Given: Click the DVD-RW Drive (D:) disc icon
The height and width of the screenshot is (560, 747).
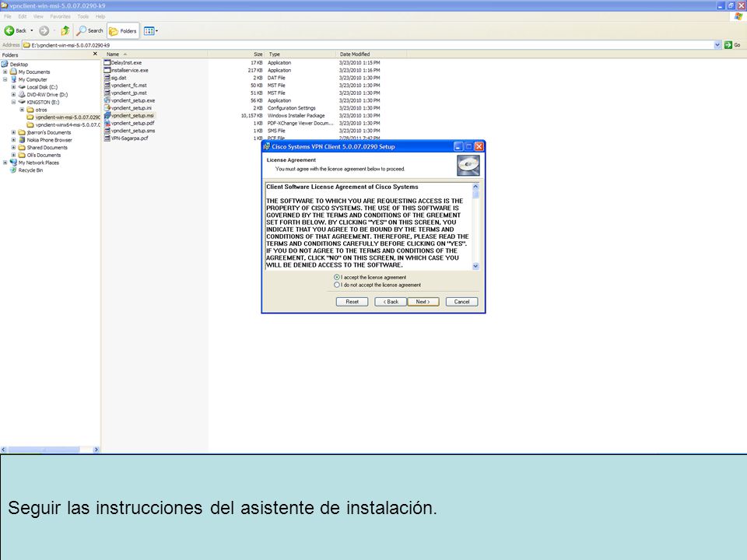Looking at the screenshot, I should [22, 95].
